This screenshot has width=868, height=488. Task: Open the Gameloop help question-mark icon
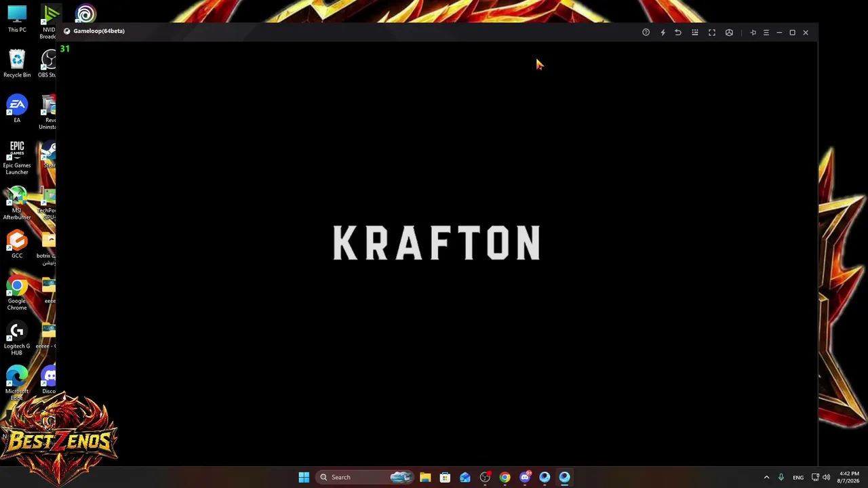coord(646,33)
